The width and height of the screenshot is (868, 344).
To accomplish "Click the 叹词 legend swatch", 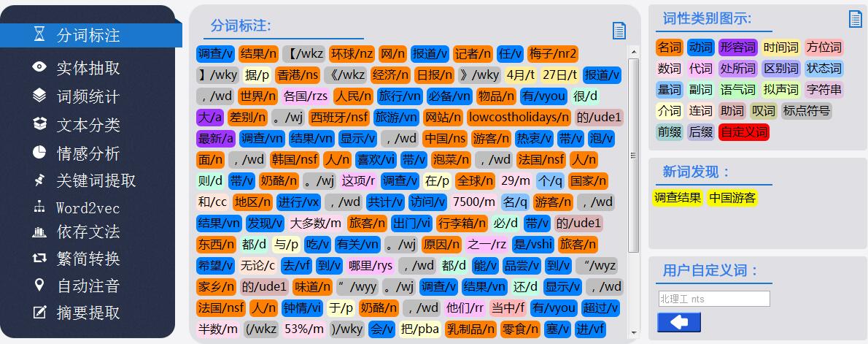I will point(764,111).
